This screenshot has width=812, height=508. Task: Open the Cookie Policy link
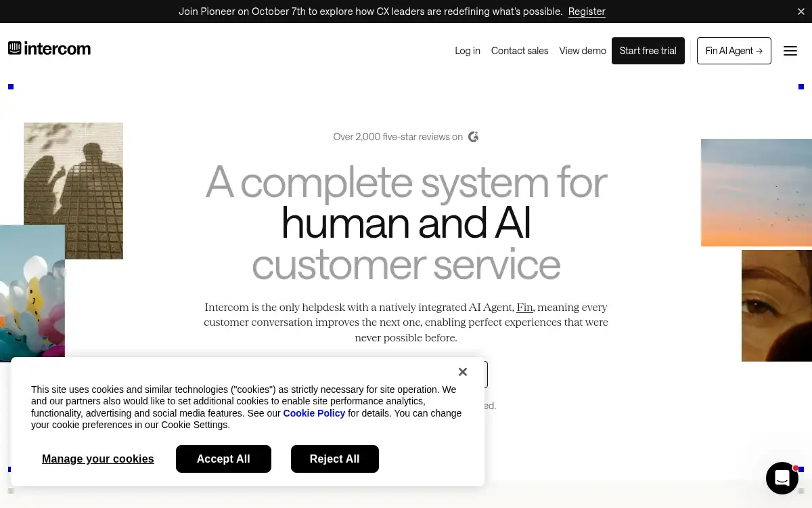pos(314,413)
